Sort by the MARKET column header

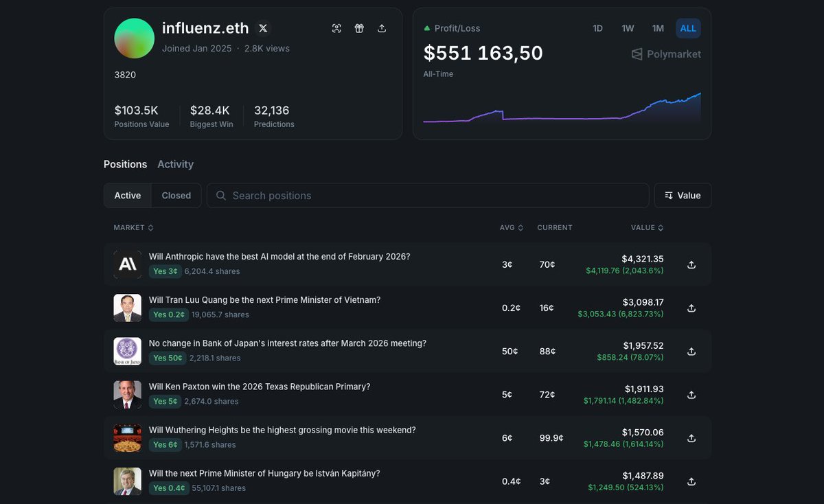[133, 227]
